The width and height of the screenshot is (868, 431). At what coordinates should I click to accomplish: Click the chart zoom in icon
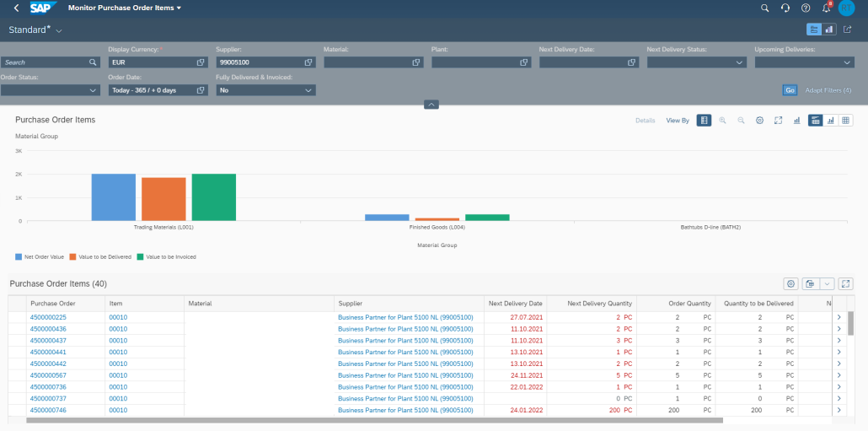[x=722, y=121]
